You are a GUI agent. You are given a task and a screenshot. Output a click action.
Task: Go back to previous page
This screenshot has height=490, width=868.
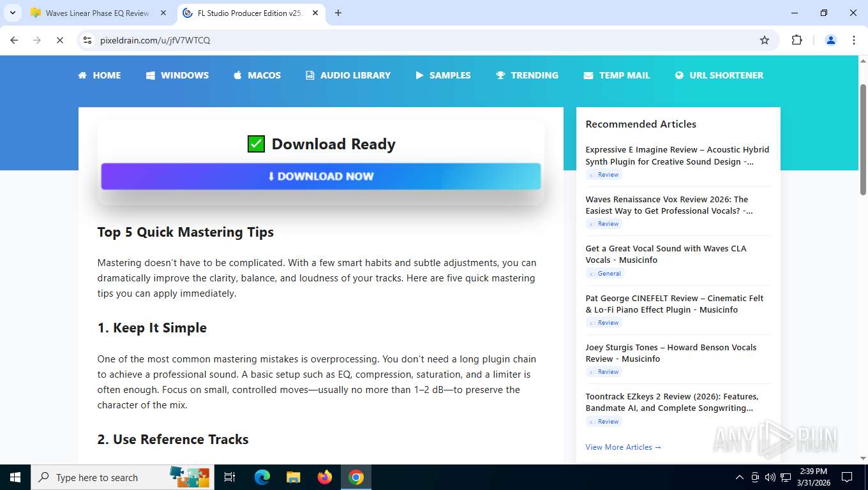click(14, 40)
